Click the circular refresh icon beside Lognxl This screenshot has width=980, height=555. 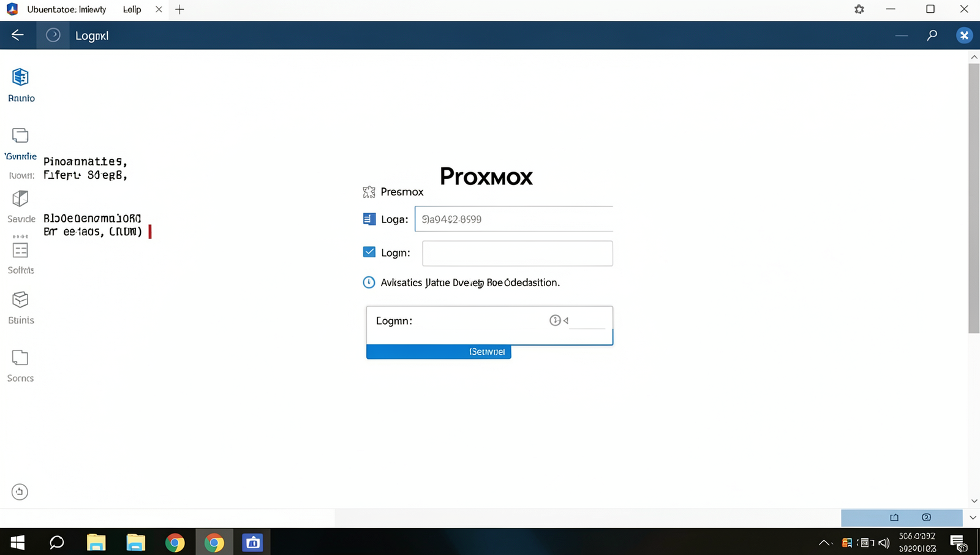pyautogui.click(x=53, y=36)
